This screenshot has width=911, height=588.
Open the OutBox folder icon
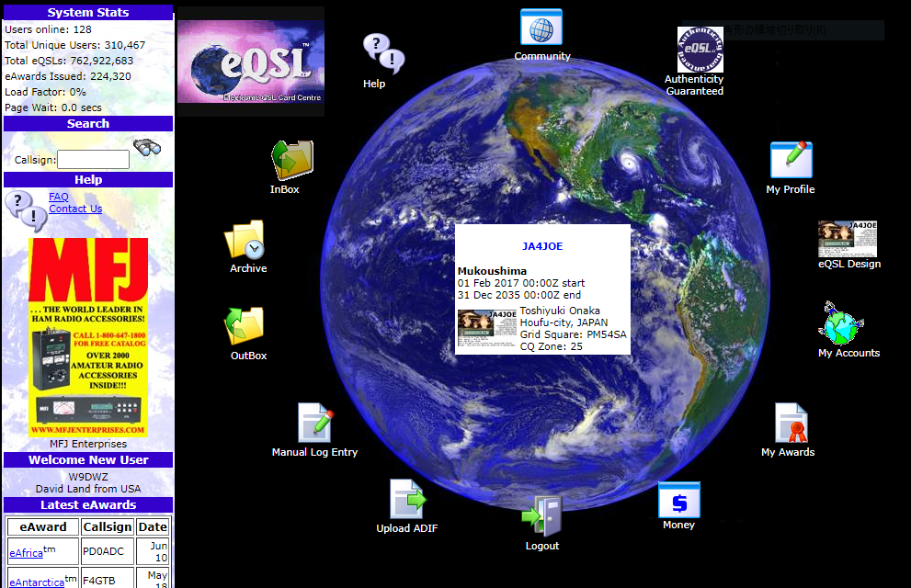pos(245,325)
